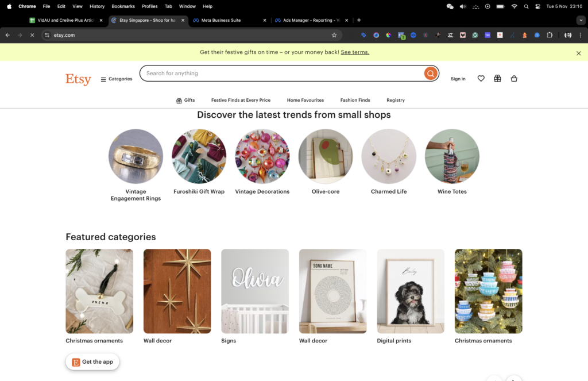
Task: Open Spotlight search icon
Action: (526, 6)
